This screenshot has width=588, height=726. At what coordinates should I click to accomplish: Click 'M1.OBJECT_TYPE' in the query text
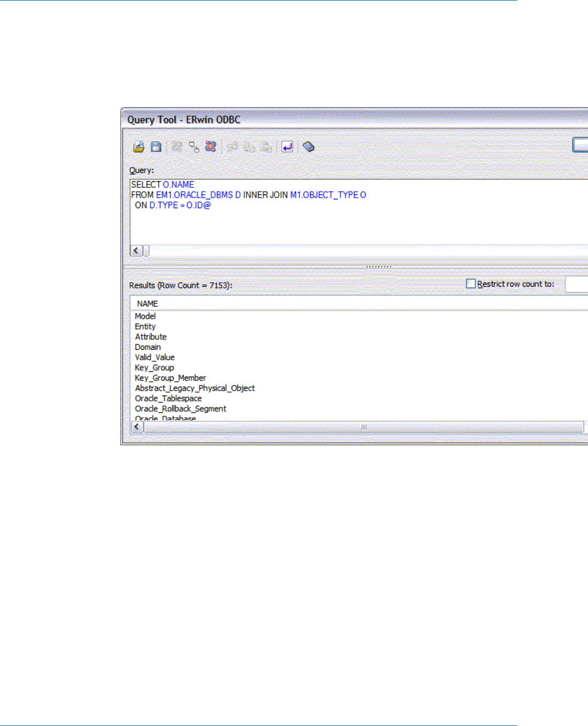(324, 195)
